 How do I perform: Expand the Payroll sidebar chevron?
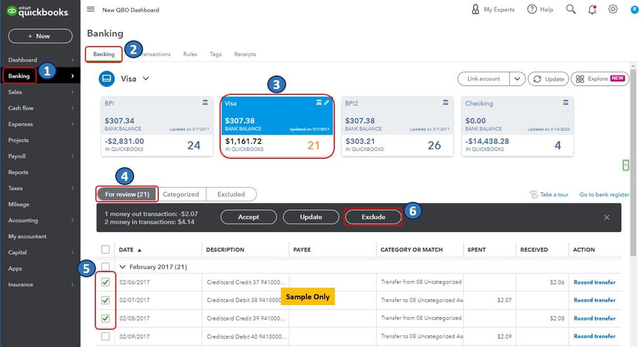[x=73, y=156]
